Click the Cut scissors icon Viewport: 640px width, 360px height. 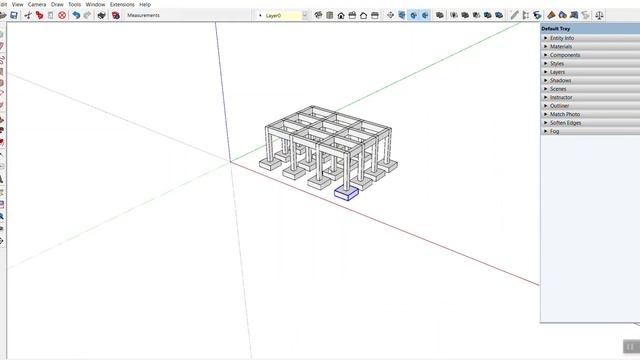point(28,16)
